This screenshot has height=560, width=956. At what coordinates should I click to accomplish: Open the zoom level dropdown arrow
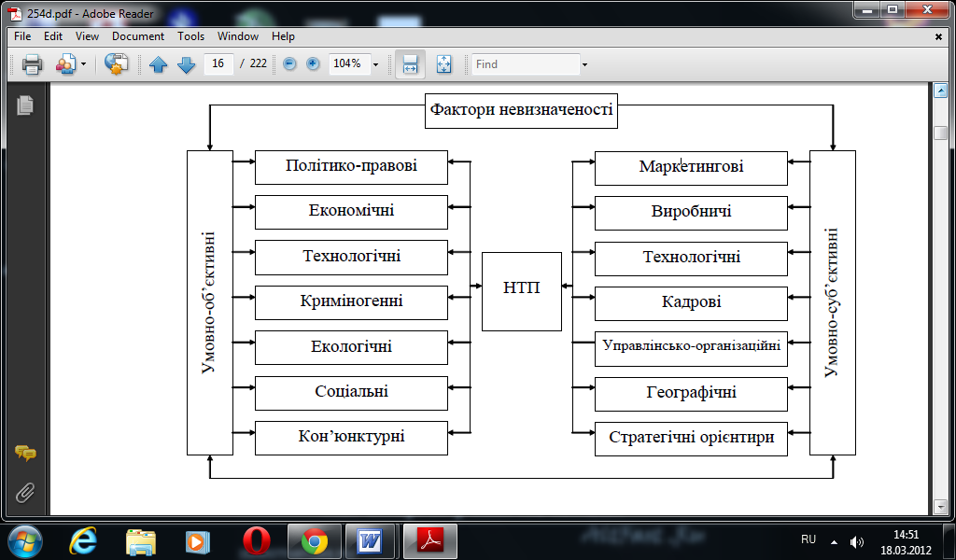(x=375, y=64)
